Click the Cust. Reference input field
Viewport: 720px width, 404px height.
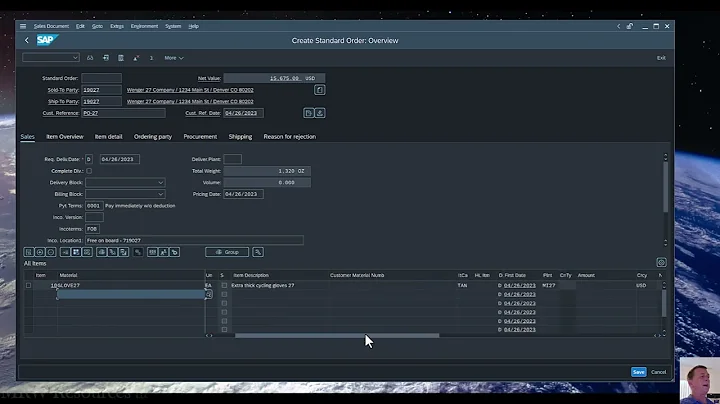coord(124,113)
